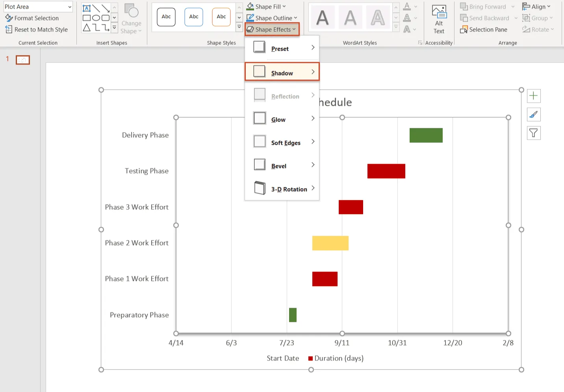Open the Shape Fill dropdown
The width and height of the screenshot is (564, 392).
pos(266,7)
